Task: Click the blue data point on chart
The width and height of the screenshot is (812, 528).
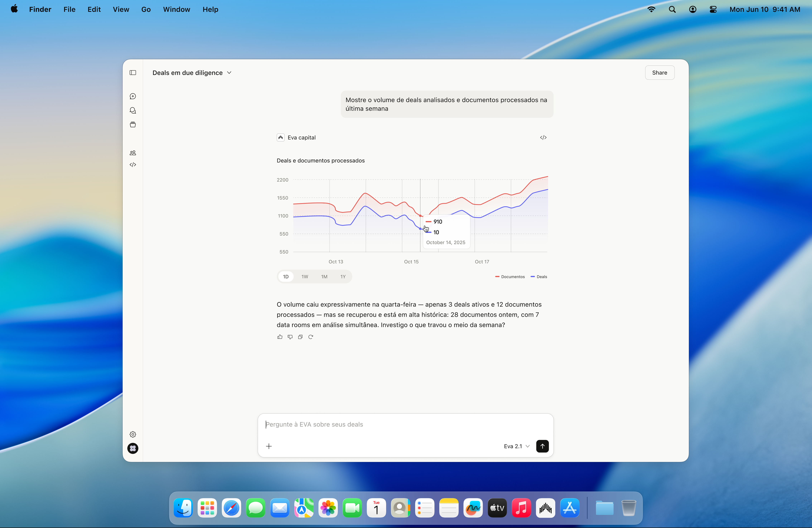Action: [x=420, y=229]
